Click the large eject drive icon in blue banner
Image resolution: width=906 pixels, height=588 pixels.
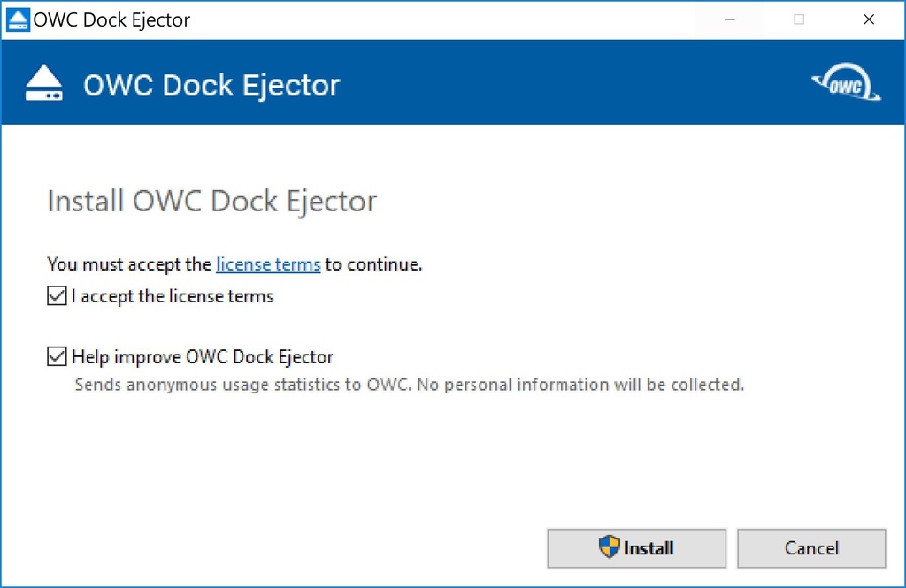[x=44, y=83]
